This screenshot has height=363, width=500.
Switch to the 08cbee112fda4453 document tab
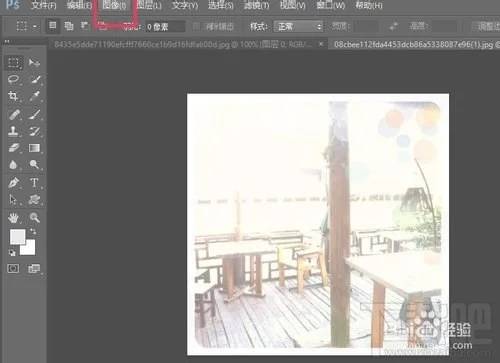pos(415,44)
